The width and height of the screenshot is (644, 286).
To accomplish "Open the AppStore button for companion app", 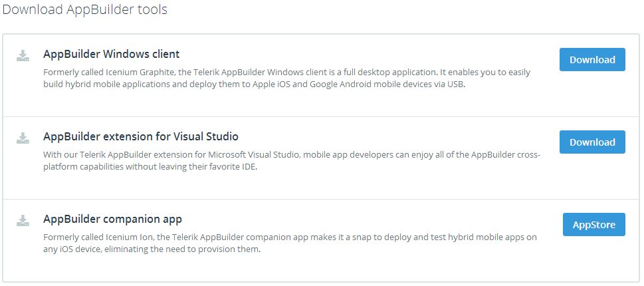I will [594, 224].
